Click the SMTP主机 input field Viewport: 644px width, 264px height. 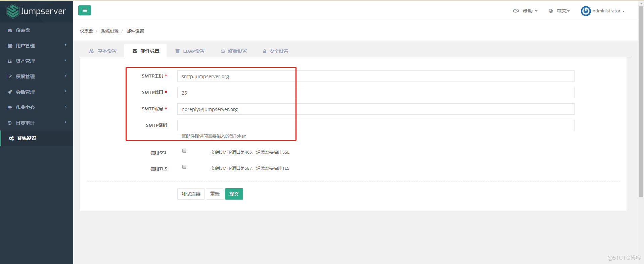(376, 76)
